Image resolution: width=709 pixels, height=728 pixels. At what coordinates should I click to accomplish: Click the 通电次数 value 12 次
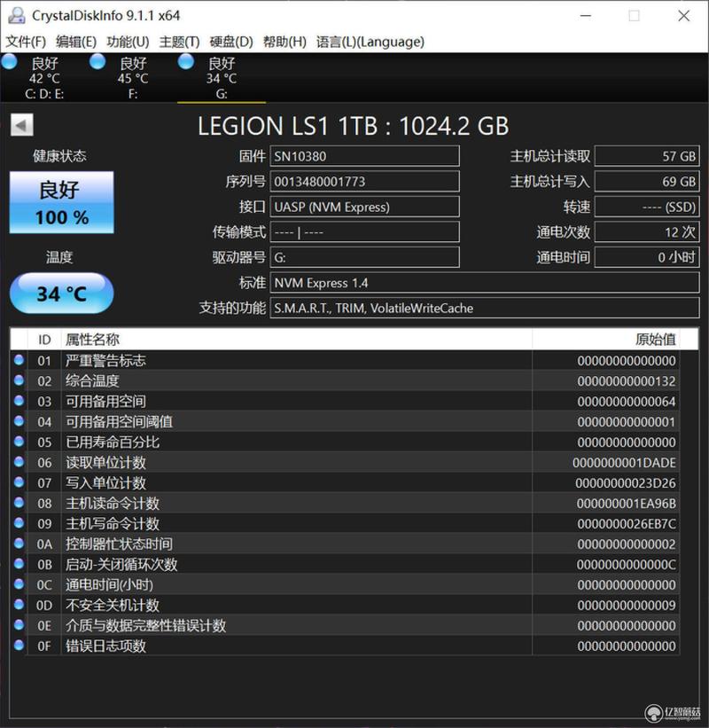pos(647,231)
